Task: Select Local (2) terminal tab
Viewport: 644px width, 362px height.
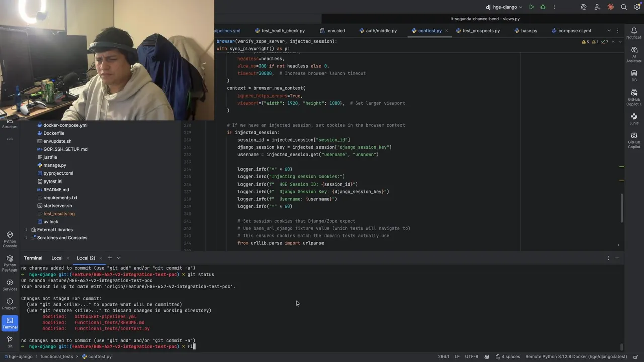Action: point(86,258)
